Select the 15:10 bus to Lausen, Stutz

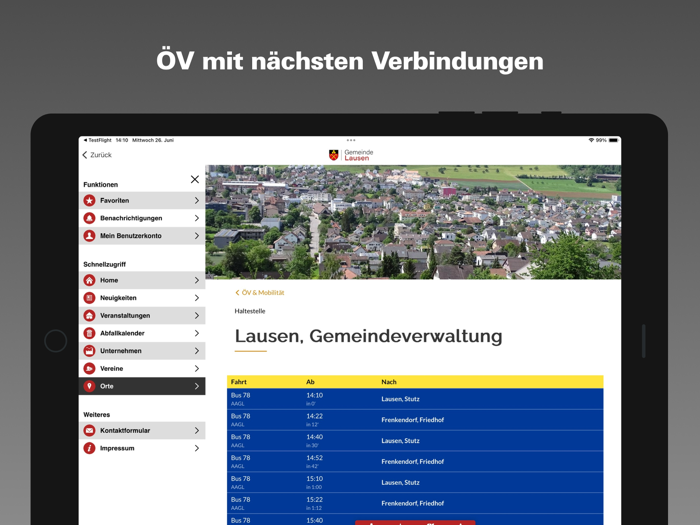[x=415, y=483]
